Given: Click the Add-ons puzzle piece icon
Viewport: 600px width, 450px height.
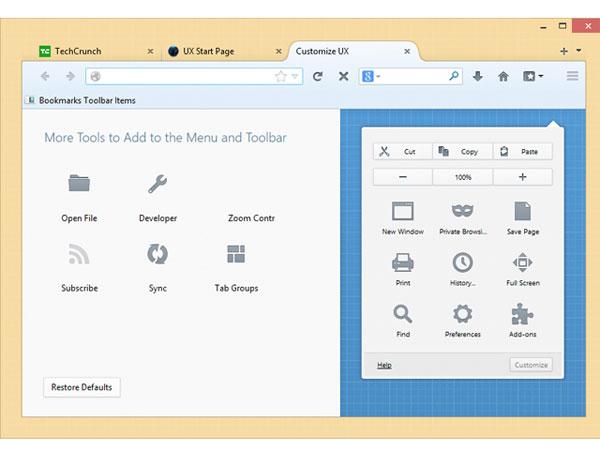Looking at the screenshot, I should coord(522,314).
